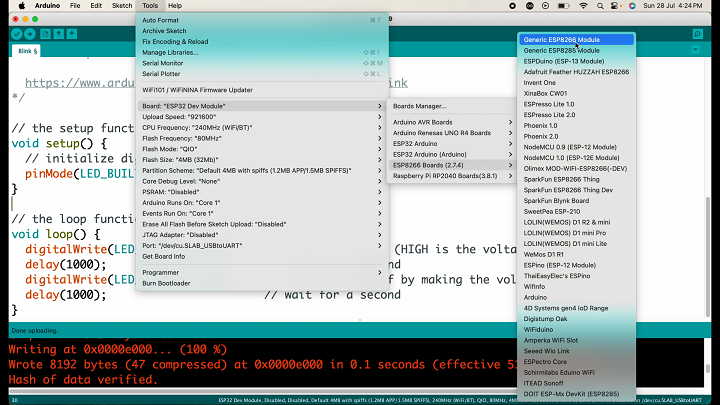Click the Verify checkmark toolbar icon
Image resolution: width=720 pixels, height=405 pixels.
coord(17,34)
